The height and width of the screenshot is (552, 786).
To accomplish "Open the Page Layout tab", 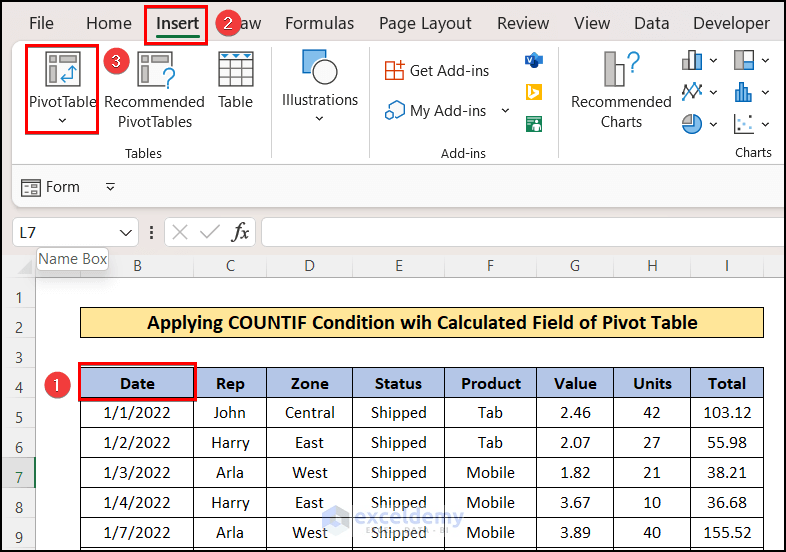I will 425,23.
